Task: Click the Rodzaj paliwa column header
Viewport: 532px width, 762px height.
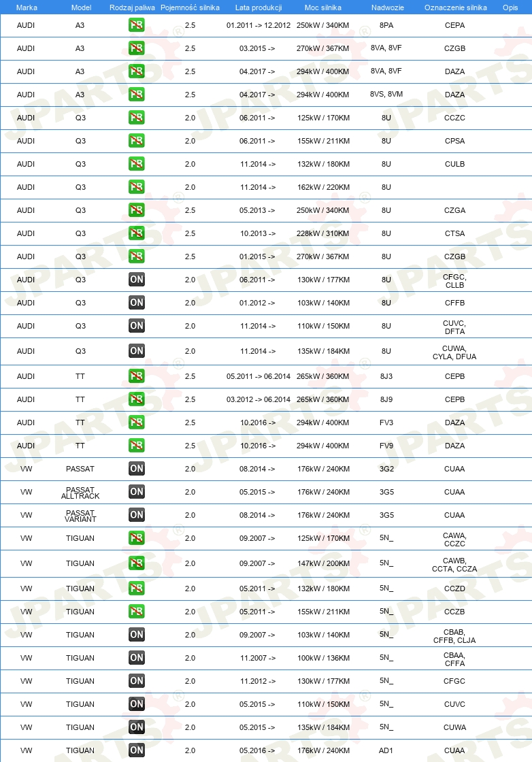Action: (132, 7)
